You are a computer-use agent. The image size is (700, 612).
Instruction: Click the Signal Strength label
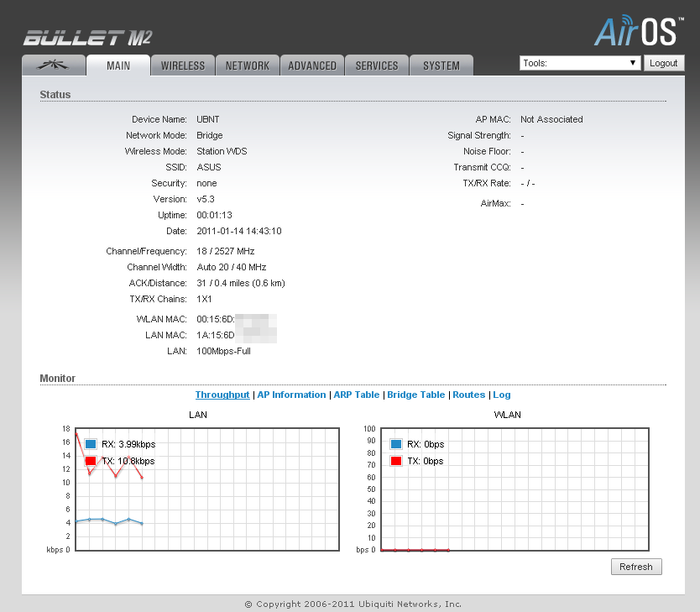[x=479, y=135]
